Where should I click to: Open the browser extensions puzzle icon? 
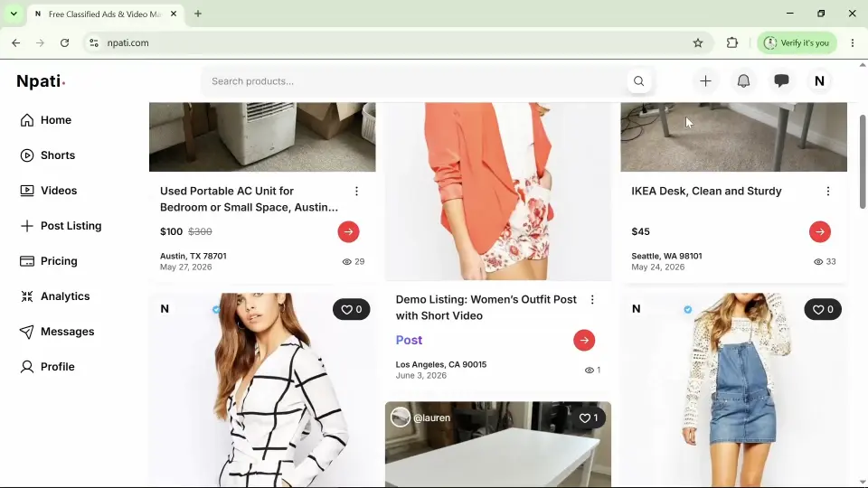point(731,42)
